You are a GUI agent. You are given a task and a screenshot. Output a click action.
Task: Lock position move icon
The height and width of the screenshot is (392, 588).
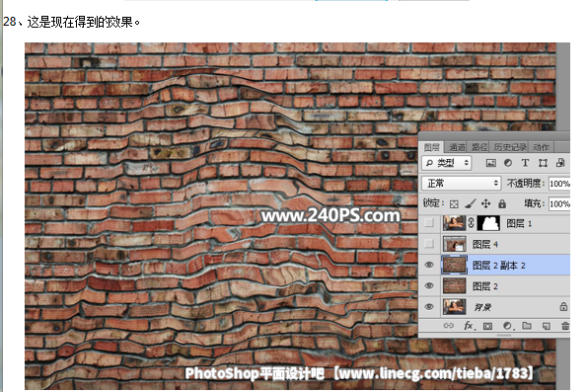coord(485,203)
